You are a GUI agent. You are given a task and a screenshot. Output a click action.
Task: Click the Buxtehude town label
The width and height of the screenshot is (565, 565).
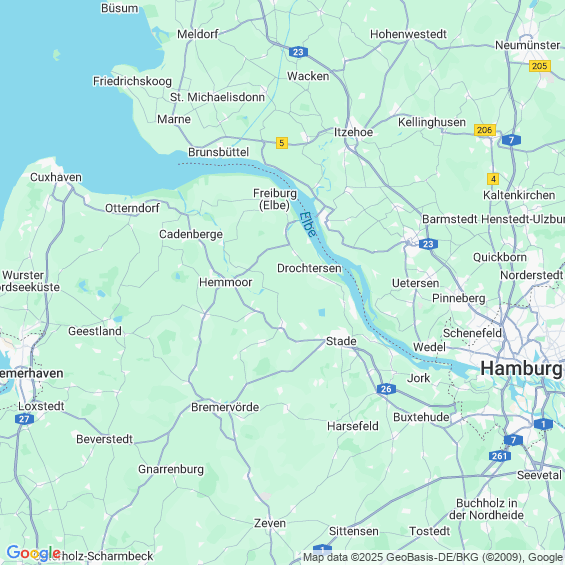coord(421,417)
